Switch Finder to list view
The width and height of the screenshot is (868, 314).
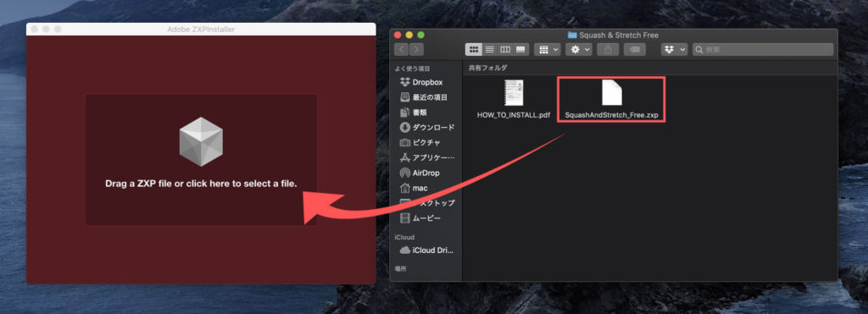tap(489, 50)
